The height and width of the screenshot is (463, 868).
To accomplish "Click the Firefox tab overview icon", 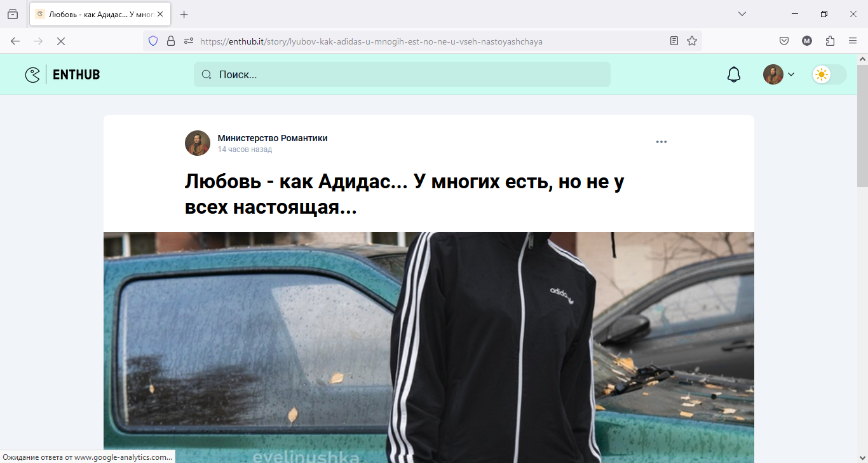I will tap(13, 14).
